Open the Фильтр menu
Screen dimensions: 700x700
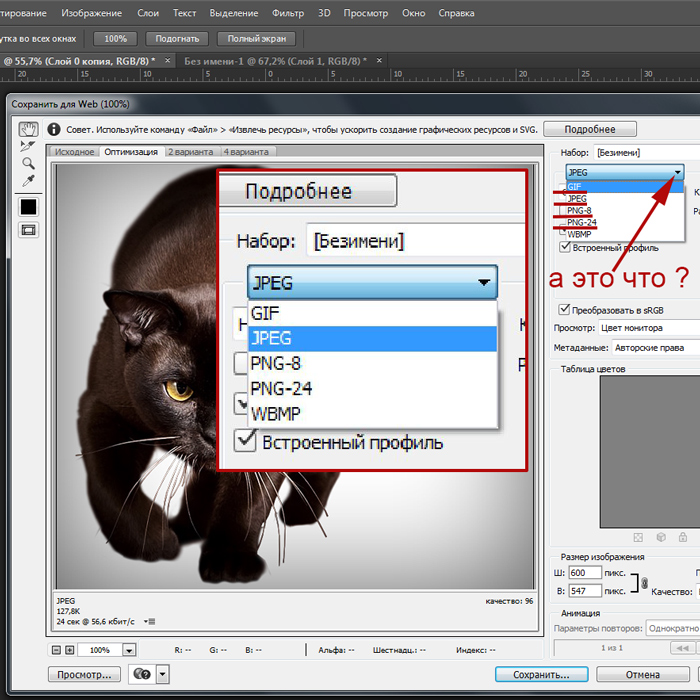(x=288, y=13)
